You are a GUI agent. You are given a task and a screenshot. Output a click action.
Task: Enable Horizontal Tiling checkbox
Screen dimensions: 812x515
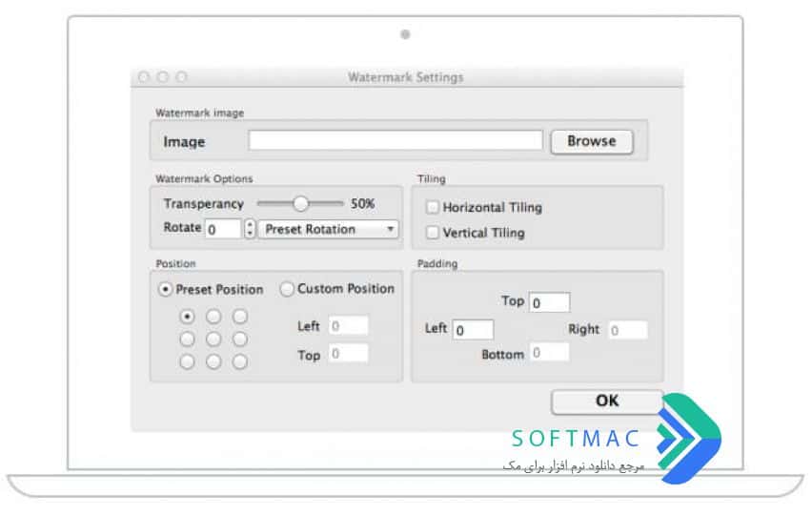tap(432, 207)
